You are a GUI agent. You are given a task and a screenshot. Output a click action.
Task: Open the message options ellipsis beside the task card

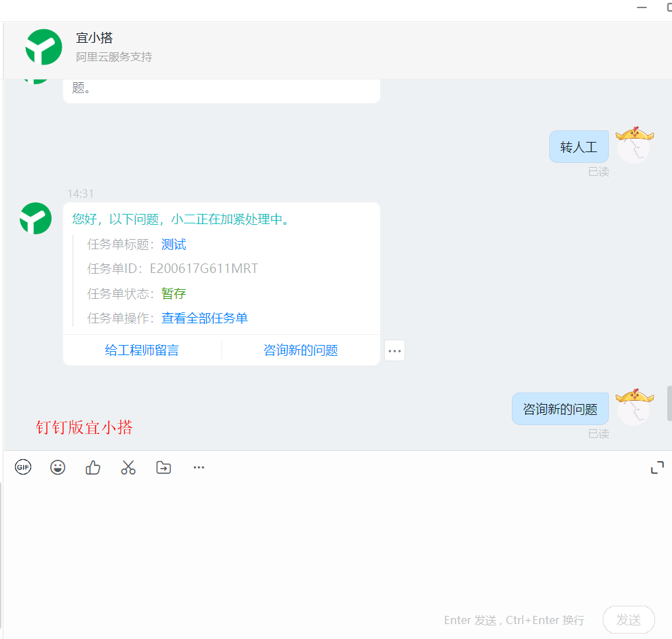pyautogui.click(x=394, y=351)
